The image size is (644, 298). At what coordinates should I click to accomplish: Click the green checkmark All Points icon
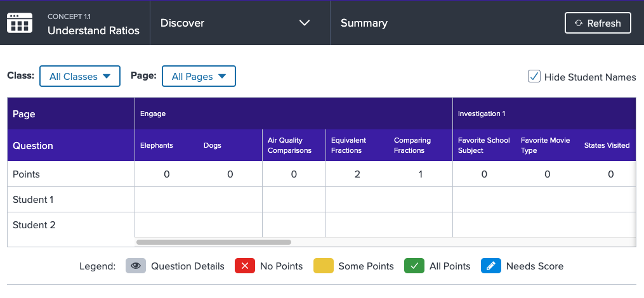click(x=414, y=266)
